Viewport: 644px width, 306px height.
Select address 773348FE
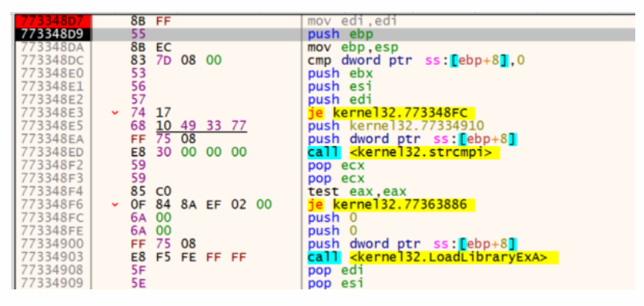click(x=52, y=231)
